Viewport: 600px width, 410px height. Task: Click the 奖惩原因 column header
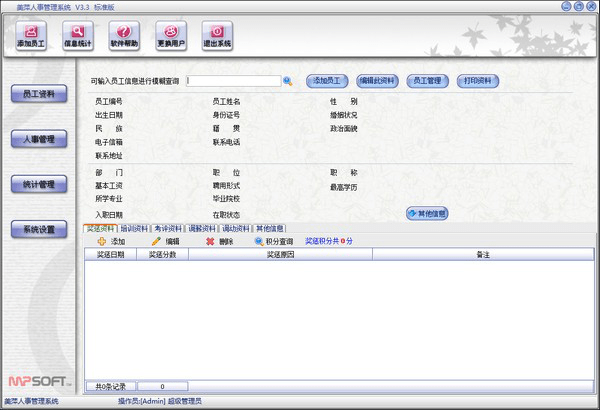pos(280,255)
